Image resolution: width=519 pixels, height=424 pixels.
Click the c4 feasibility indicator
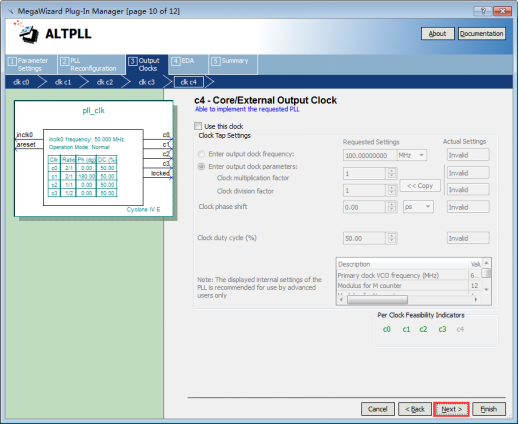point(460,329)
